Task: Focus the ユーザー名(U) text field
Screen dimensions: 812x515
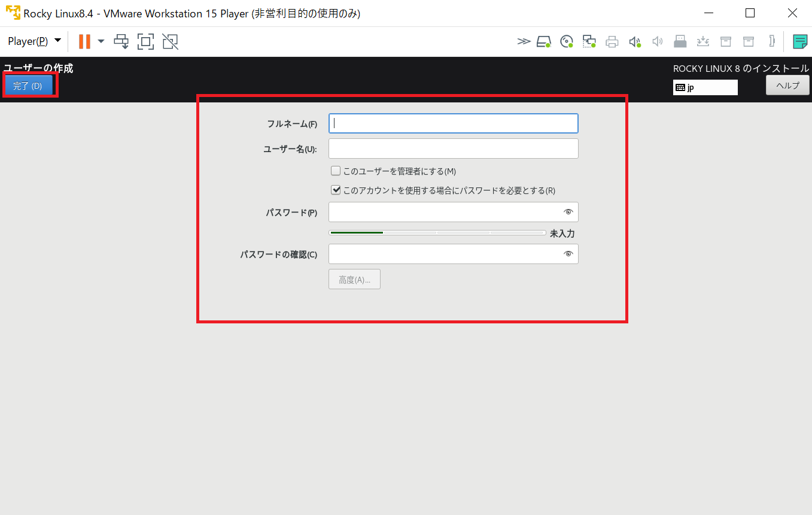Action: point(454,149)
